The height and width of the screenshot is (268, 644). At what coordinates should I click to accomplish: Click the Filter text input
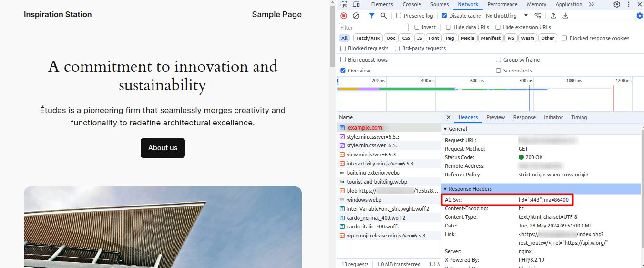click(x=374, y=27)
